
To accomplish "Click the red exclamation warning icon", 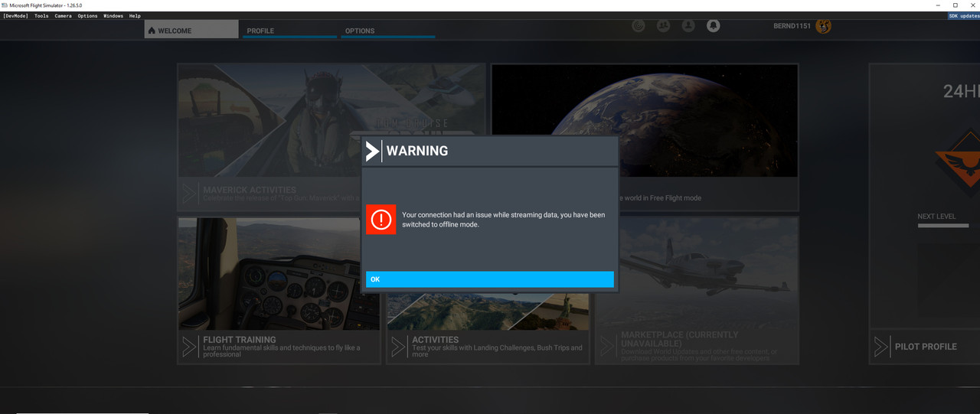I will pyautogui.click(x=381, y=220).
